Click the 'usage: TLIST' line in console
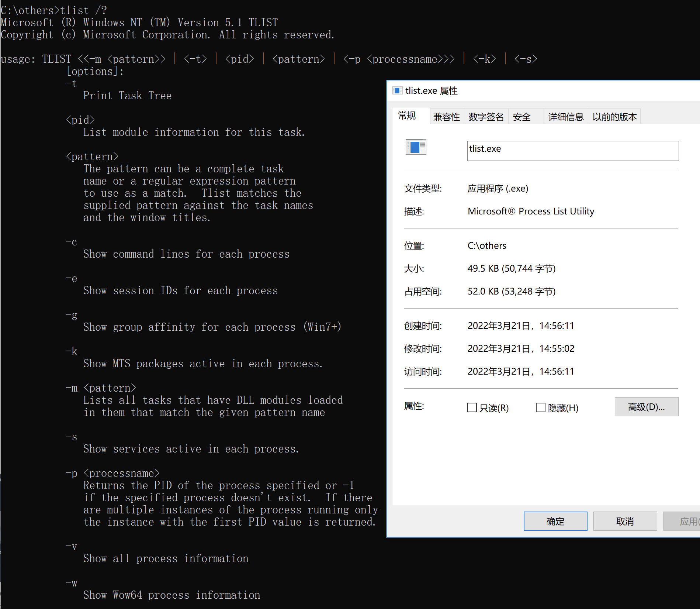This screenshot has height=609, width=700. tap(269, 59)
